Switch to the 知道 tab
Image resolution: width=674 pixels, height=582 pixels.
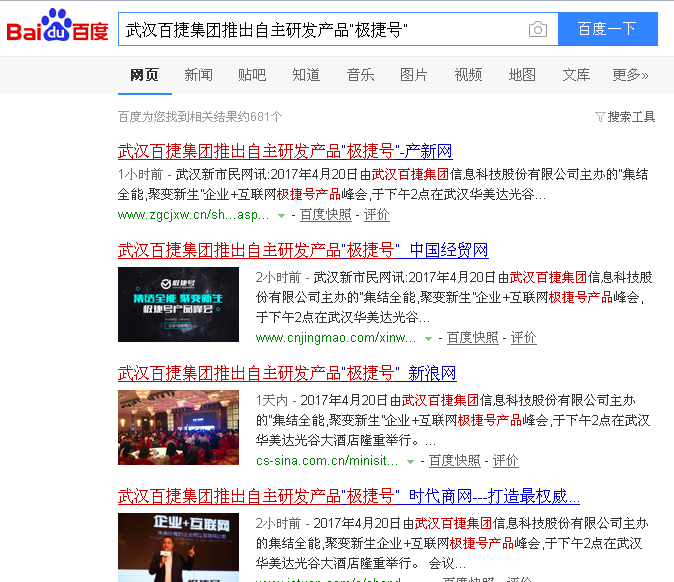pyautogui.click(x=306, y=75)
